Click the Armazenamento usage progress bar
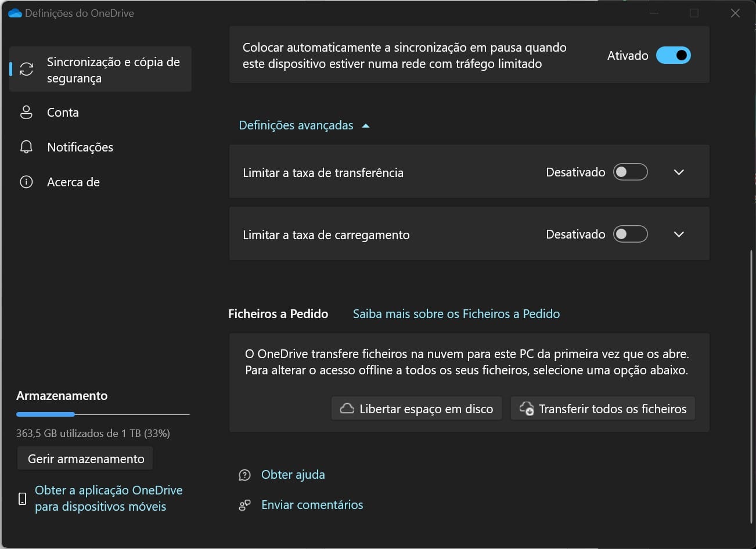Screen dimensions: 756x549 103,414
